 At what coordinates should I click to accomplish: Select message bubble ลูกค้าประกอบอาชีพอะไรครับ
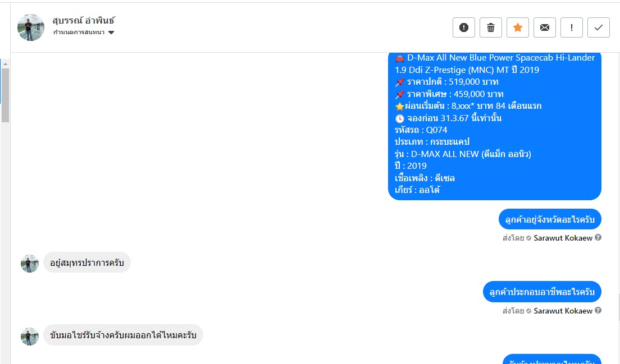(542, 292)
